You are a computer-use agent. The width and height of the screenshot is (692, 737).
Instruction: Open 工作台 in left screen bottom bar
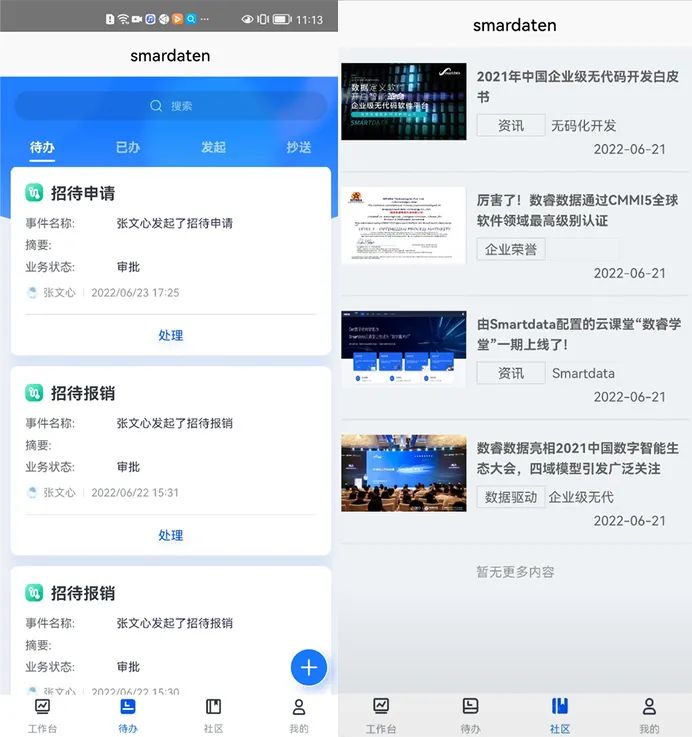[x=42, y=716]
